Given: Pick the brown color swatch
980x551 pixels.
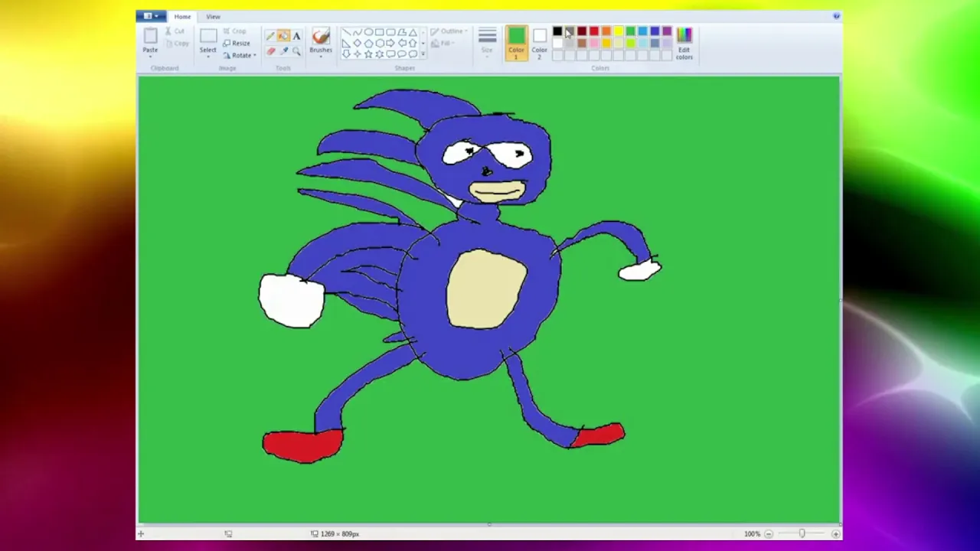Looking at the screenshot, I should (x=582, y=43).
